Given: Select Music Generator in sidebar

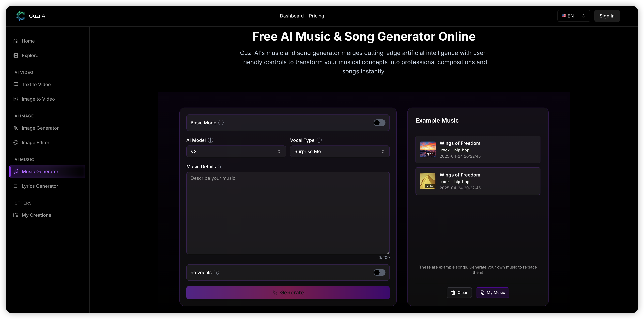Looking at the screenshot, I should pyautogui.click(x=47, y=172).
